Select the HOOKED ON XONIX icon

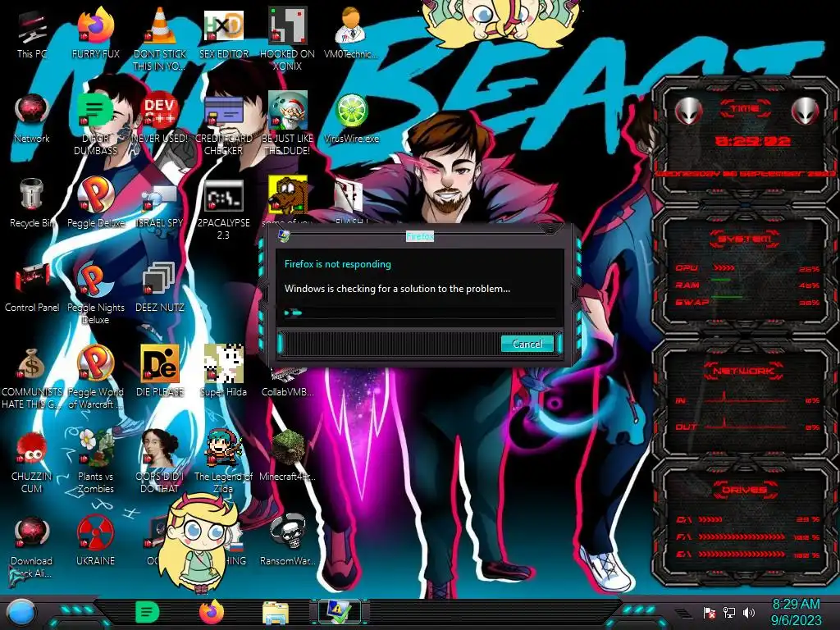click(287, 38)
